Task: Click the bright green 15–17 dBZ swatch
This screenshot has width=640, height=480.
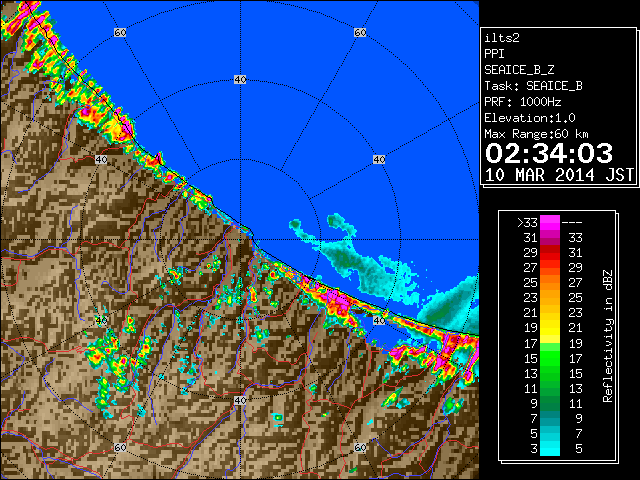Action: (550, 358)
